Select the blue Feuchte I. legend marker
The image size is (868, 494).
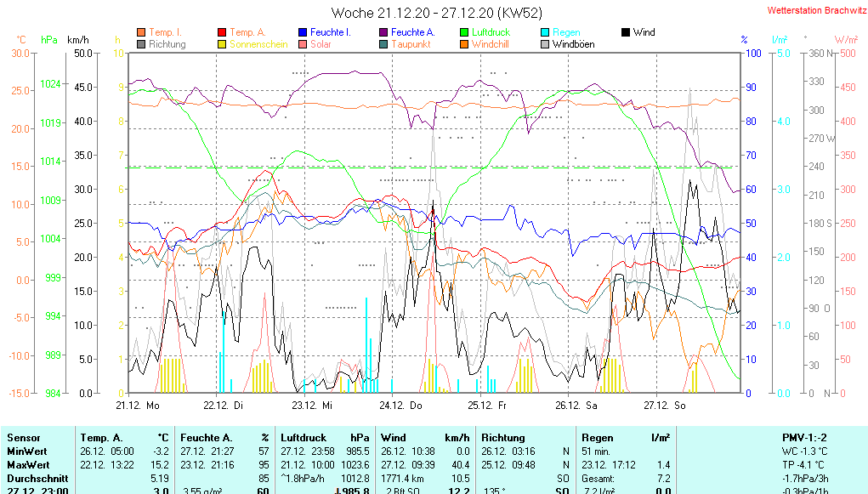(303, 32)
